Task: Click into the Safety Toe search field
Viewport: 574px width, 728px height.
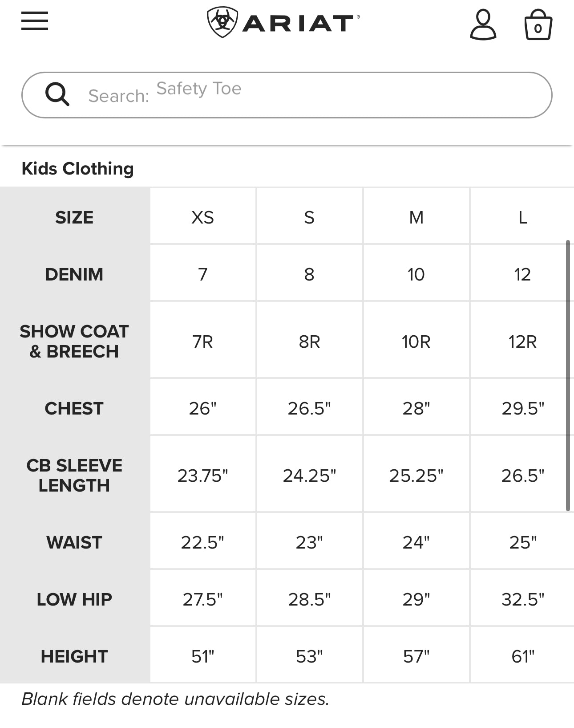Action: pos(311,94)
